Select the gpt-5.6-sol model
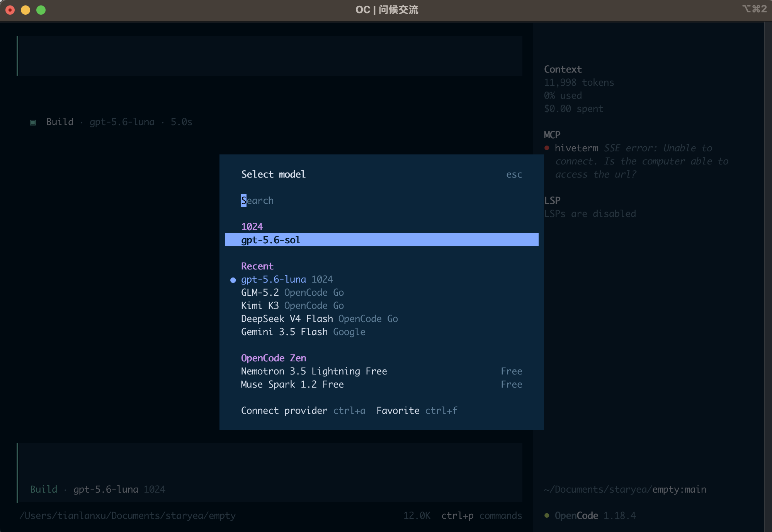772x532 pixels. point(381,240)
